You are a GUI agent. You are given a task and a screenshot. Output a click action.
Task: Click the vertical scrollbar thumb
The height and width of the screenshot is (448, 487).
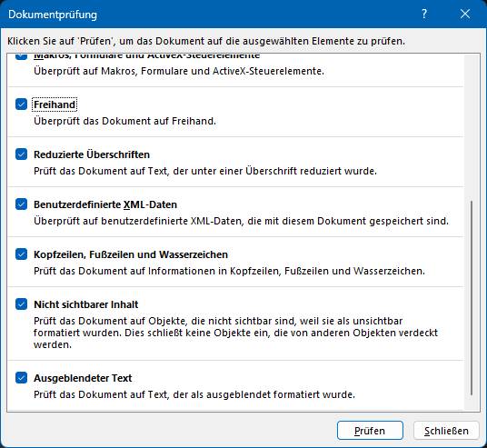pyautogui.click(x=472, y=298)
